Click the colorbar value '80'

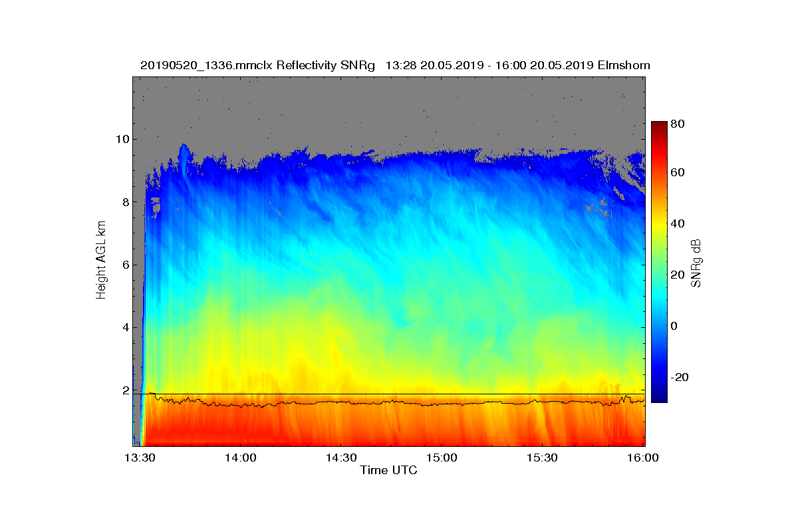[x=678, y=124]
